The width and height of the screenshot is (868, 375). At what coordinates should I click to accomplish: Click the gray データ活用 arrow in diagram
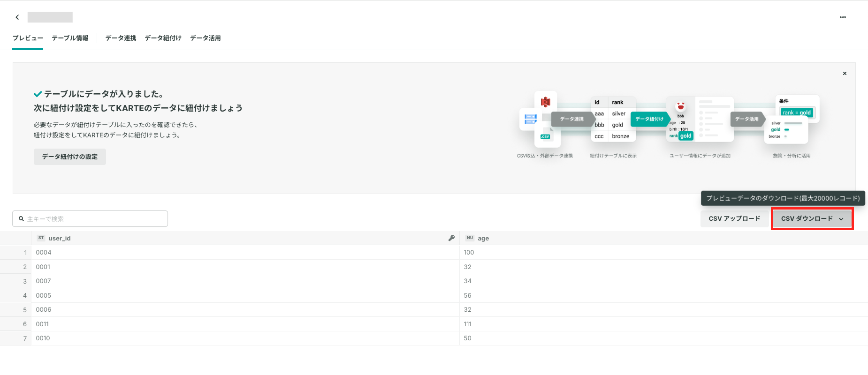click(x=747, y=119)
